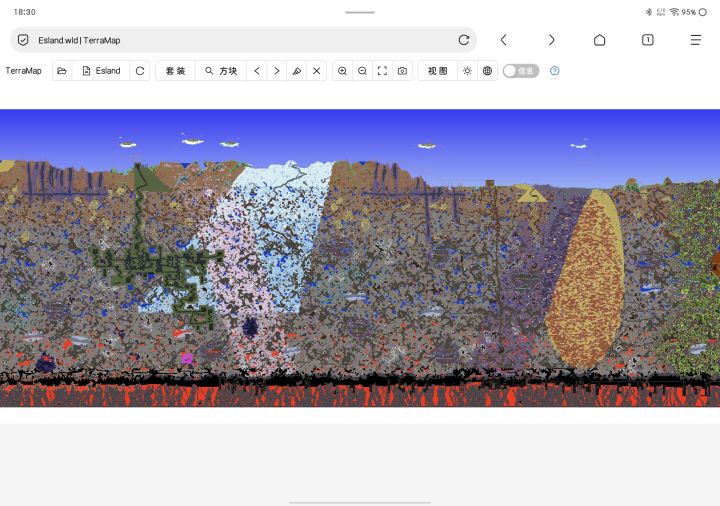Screen dimensions: 720x506
Task: Go to previous highlighted block result
Action: coord(257,71)
